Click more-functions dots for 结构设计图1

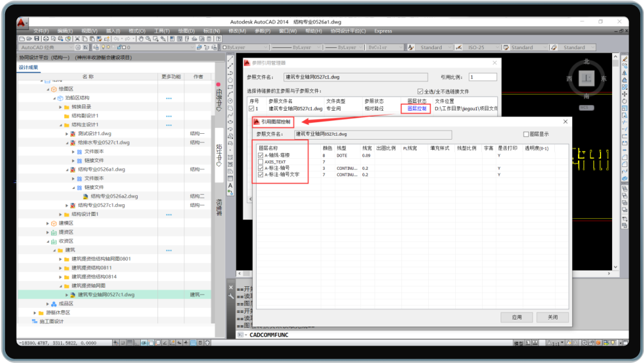click(169, 214)
